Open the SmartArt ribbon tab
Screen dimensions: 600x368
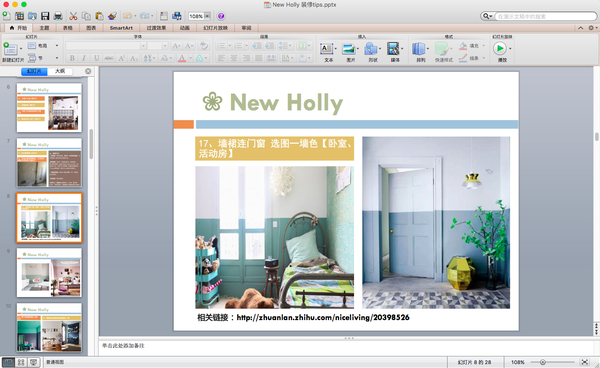coord(121,28)
